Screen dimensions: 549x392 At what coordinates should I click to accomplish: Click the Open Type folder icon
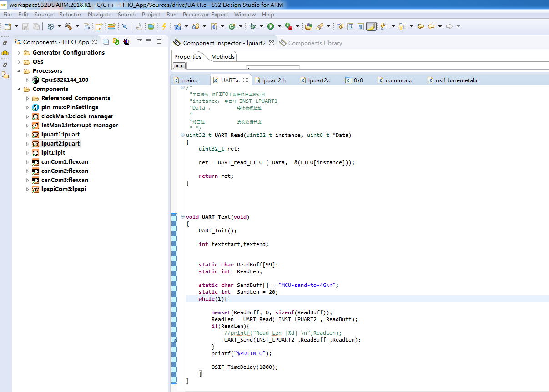coord(308,26)
